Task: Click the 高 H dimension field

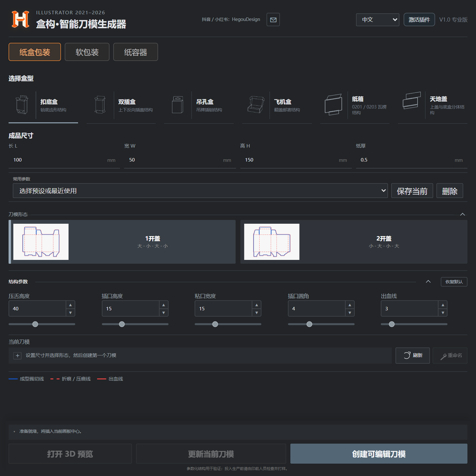Action: point(296,160)
